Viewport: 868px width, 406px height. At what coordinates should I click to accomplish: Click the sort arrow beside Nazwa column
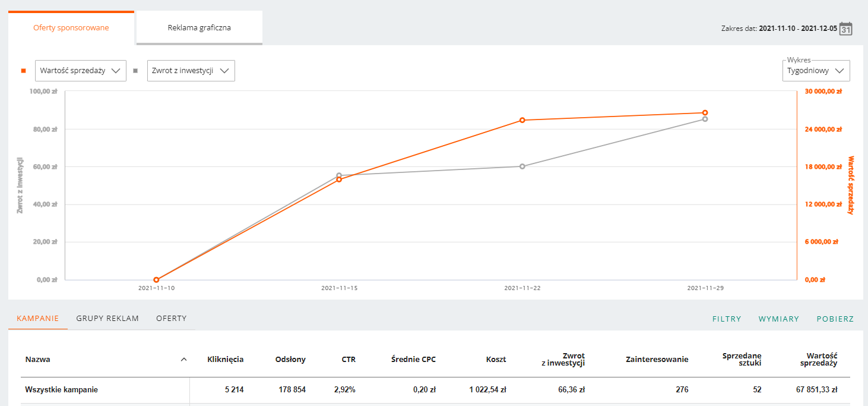(183, 359)
